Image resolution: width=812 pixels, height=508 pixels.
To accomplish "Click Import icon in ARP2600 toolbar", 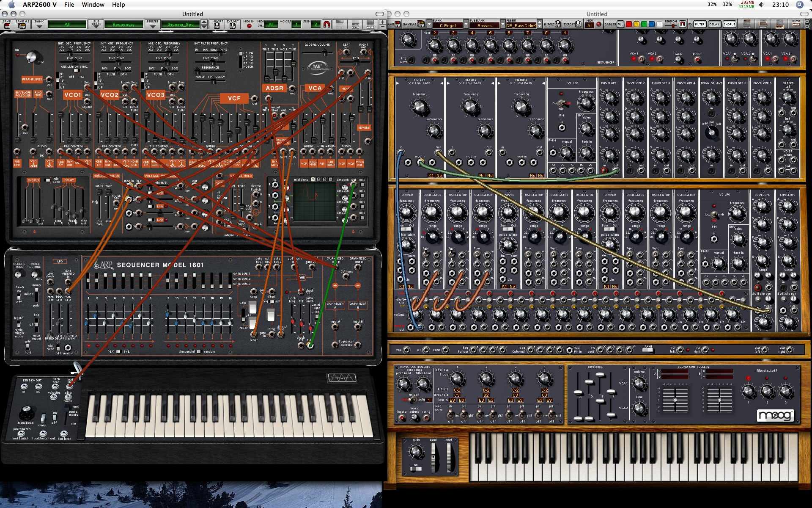I will coord(217,26).
